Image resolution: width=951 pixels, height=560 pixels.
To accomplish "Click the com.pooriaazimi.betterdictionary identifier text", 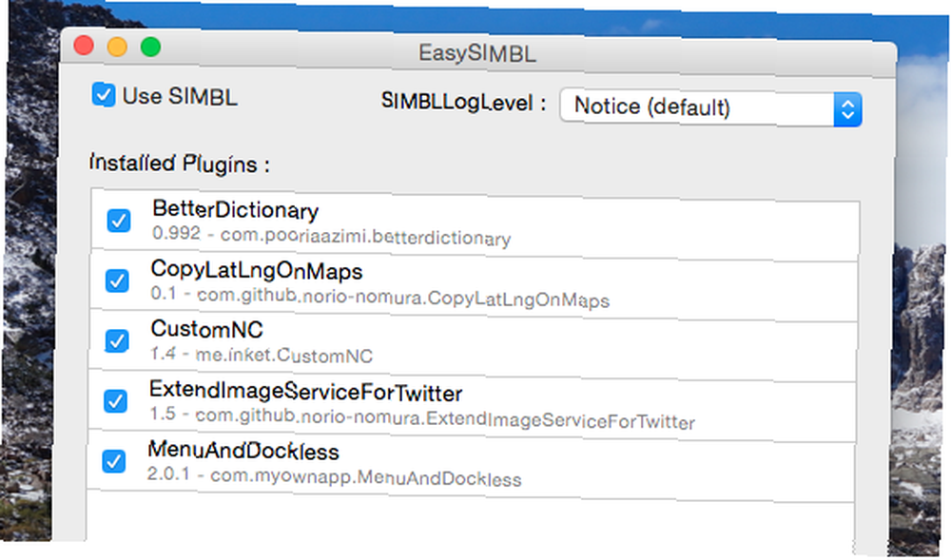I will [366, 236].
